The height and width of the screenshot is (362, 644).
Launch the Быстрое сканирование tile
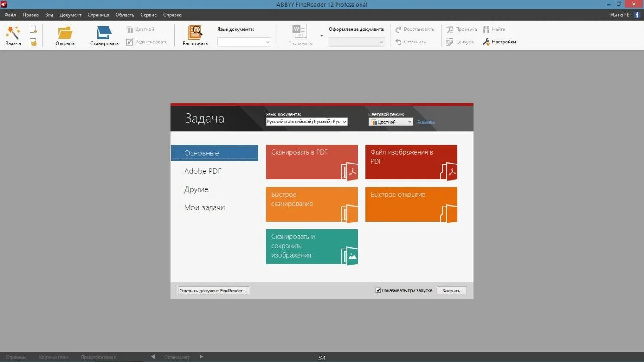(x=312, y=204)
